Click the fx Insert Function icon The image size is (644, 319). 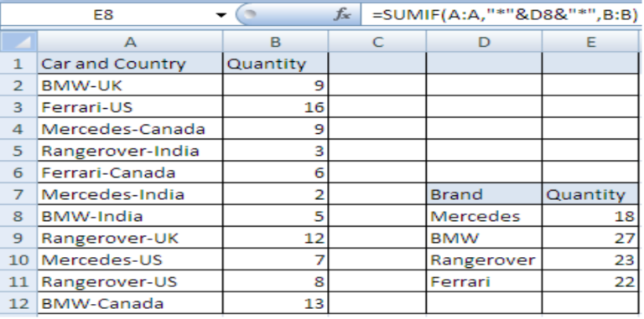tap(342, 15)
